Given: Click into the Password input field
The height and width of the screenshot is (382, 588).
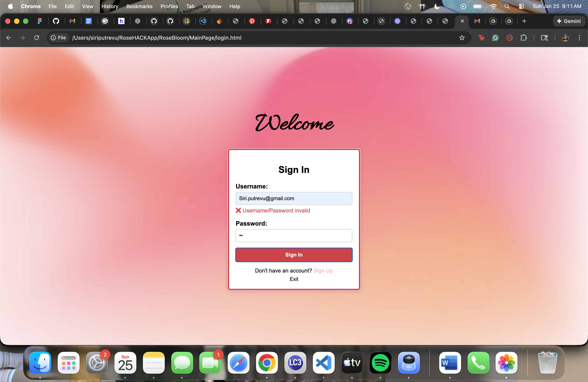Looking at the screenshot, I should [294, 236].
